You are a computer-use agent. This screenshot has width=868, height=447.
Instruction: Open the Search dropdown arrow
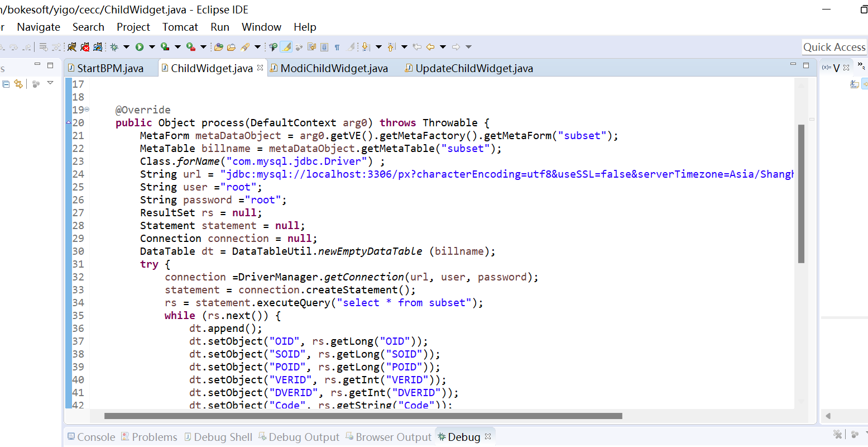tap(258, 47)
